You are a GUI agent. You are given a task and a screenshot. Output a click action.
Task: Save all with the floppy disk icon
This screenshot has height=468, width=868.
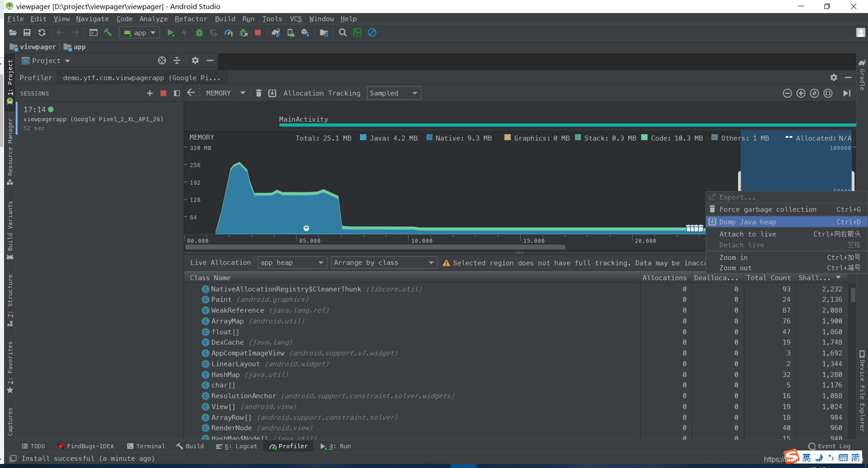[27, 32]
